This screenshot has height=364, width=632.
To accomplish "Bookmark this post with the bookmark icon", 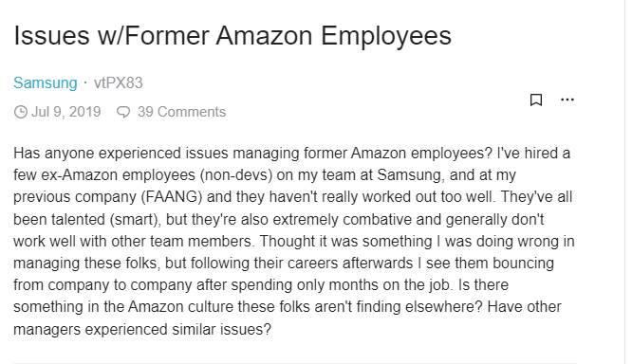I will pyautogui.click(x=535, y=100).
